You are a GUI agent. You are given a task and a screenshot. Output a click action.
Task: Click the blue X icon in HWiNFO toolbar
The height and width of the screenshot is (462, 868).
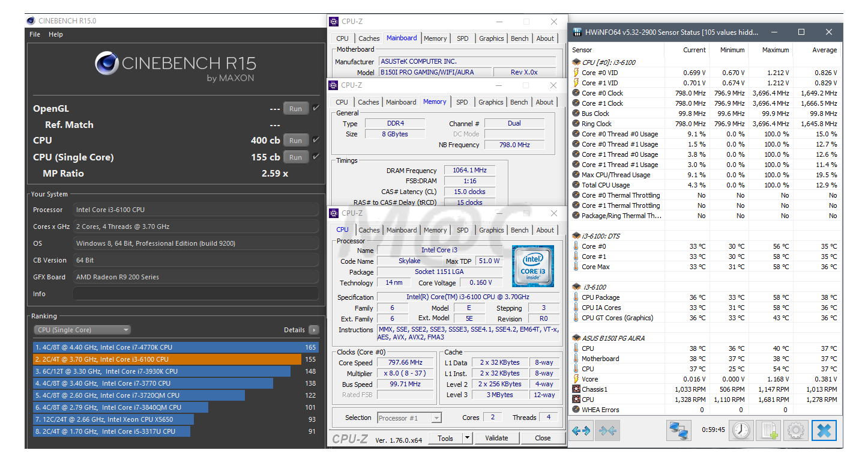(x=824, y=430)
